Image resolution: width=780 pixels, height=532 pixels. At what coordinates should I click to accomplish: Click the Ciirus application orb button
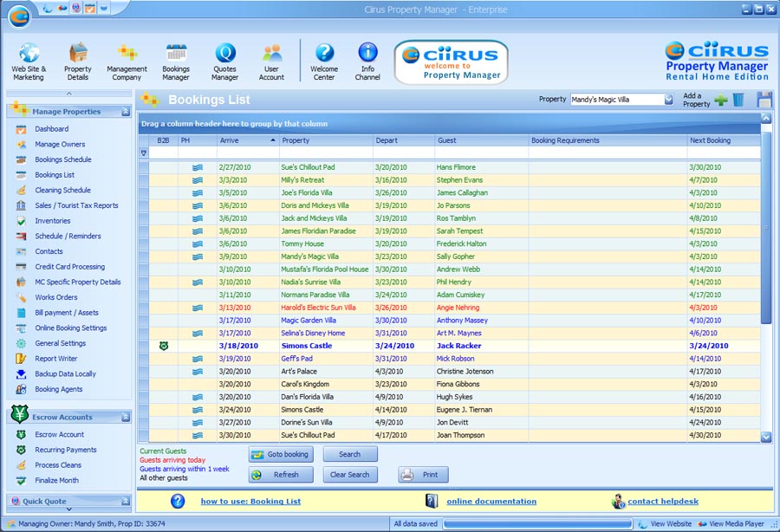pos(19,16)
